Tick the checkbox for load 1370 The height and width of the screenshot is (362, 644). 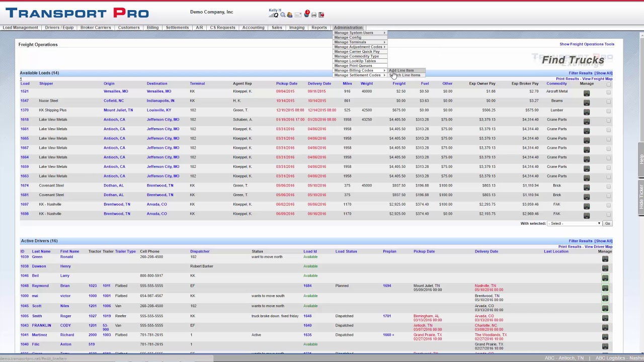609,111
